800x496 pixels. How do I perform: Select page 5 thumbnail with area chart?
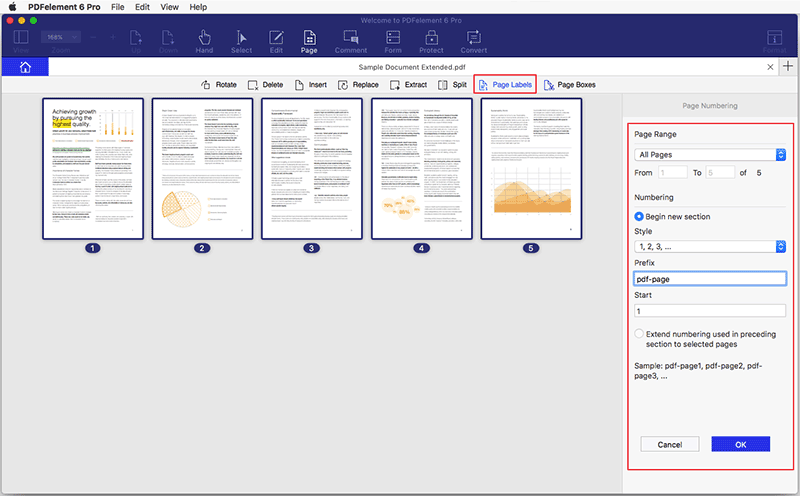tap(531, 169)
